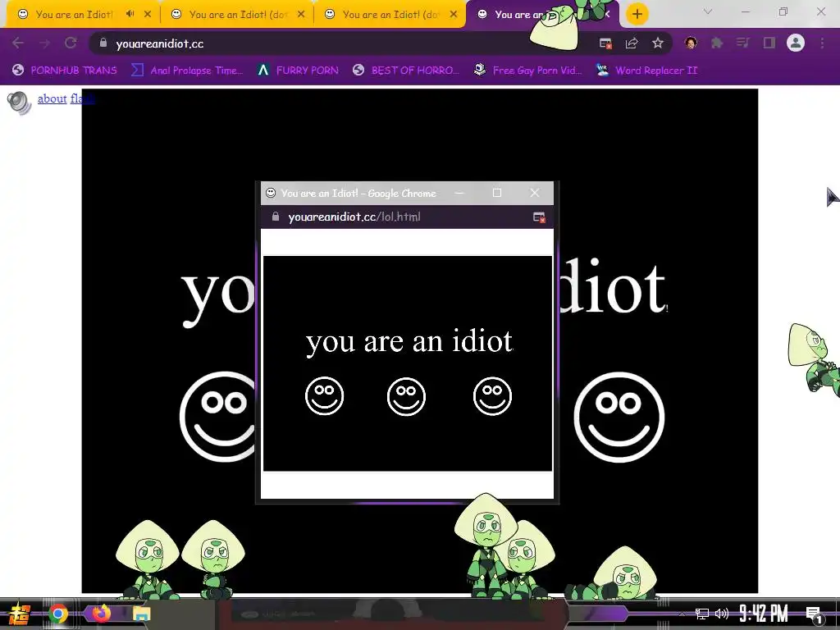Open the 9:42 PM clock flyout
This screenshot has width=840, height=630.
[x=764, y=614]
